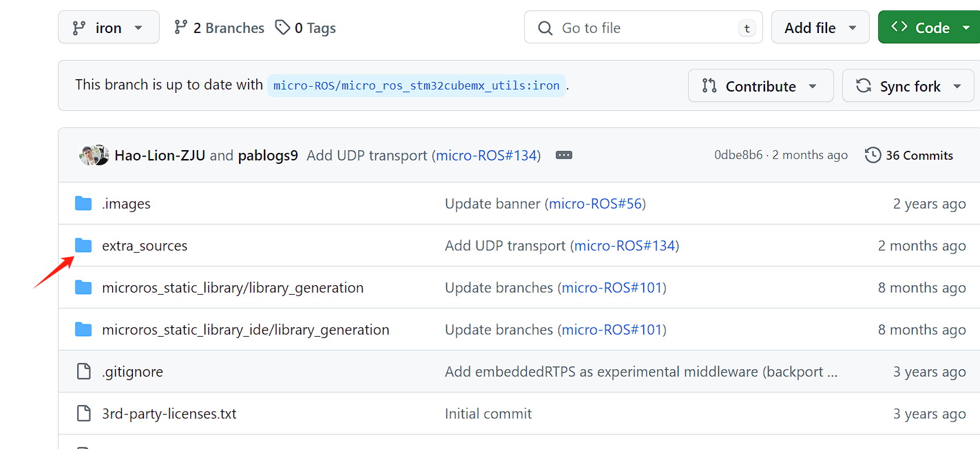Open commit hash 0dbe8b6

[738, 155]
